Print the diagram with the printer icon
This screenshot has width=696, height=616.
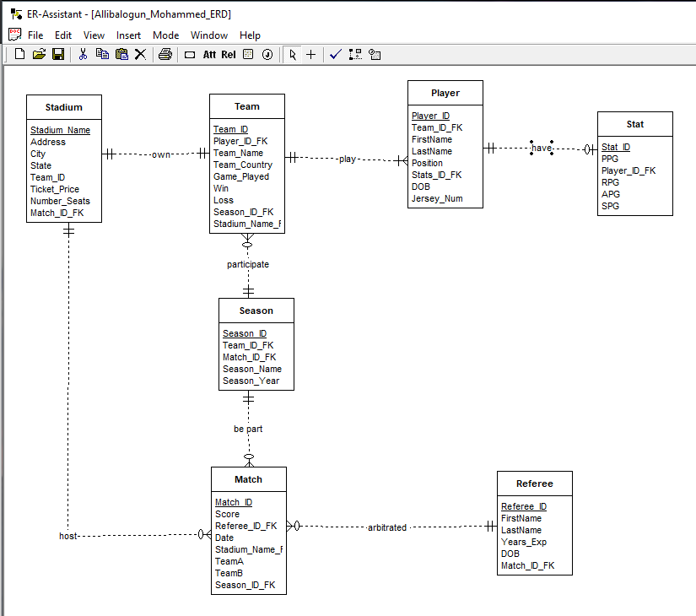click(165, 54)
